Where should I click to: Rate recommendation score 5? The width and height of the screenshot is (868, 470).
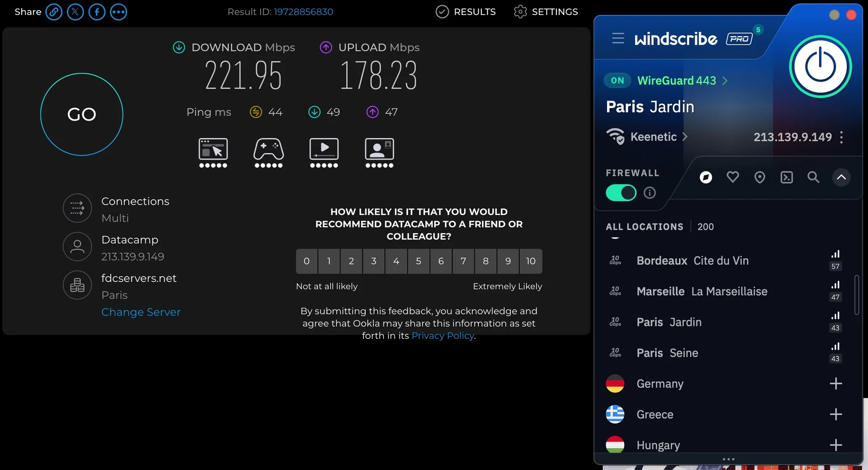[419, 261]
